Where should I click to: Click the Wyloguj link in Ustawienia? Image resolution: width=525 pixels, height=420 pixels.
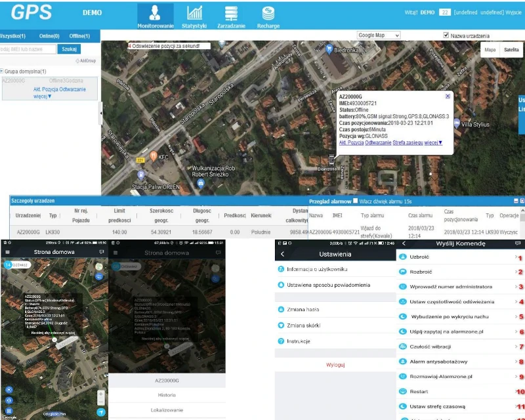335,364
